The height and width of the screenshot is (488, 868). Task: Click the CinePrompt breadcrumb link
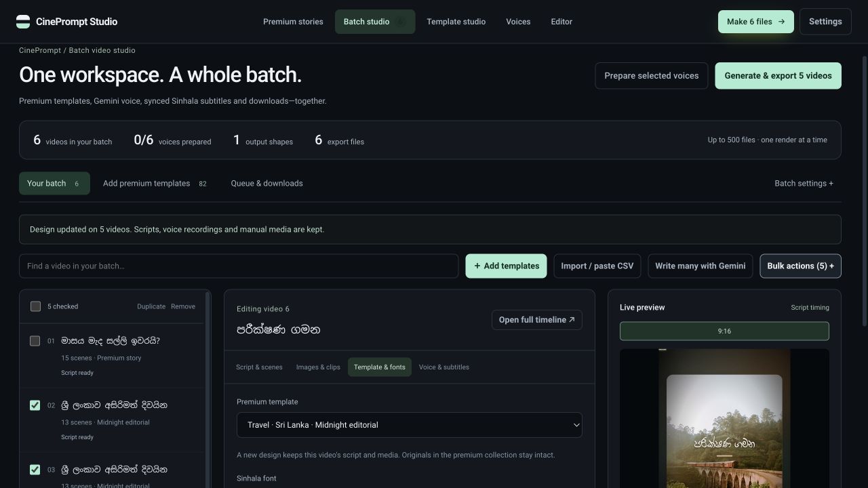(x=39, y=50)
